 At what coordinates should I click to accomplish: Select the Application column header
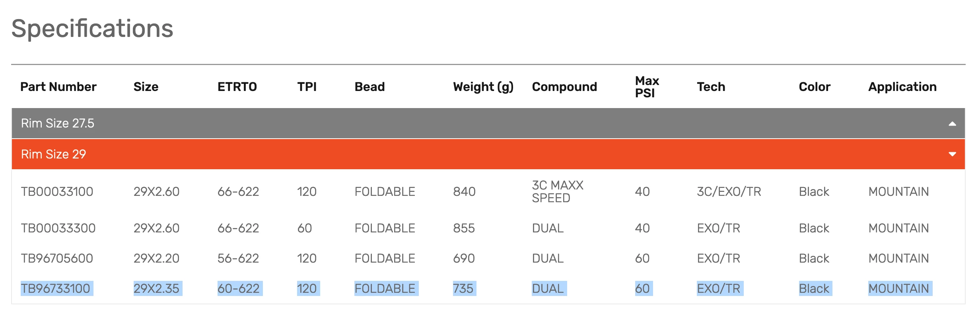pyautogui.click(x=902, y=87)
